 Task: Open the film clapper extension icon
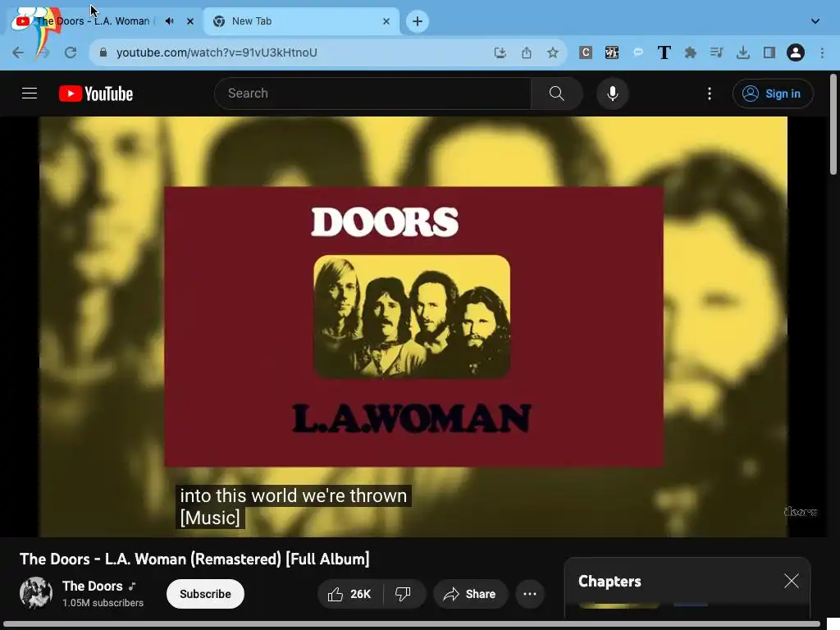tap(612, 52)
